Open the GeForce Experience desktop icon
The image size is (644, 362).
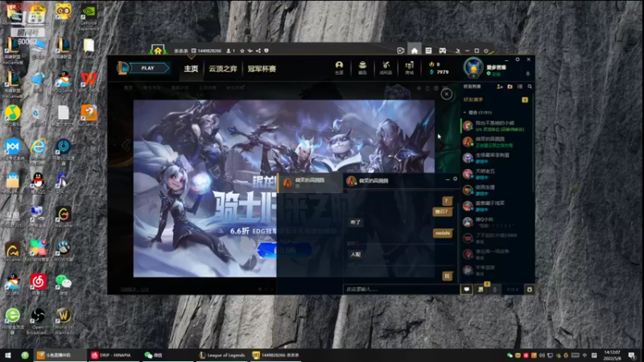pyautogui.click(x=89, y=17)
